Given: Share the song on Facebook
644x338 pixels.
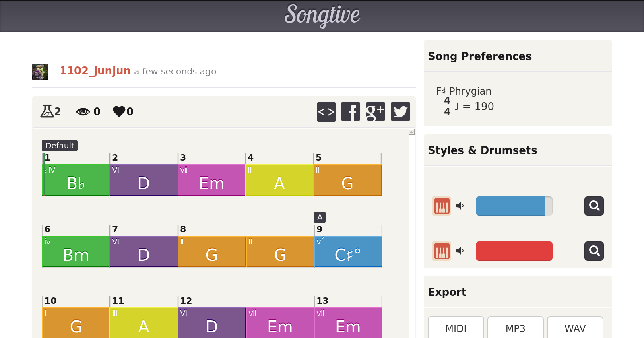Looking at the screenshot, I should click(351, 111).
